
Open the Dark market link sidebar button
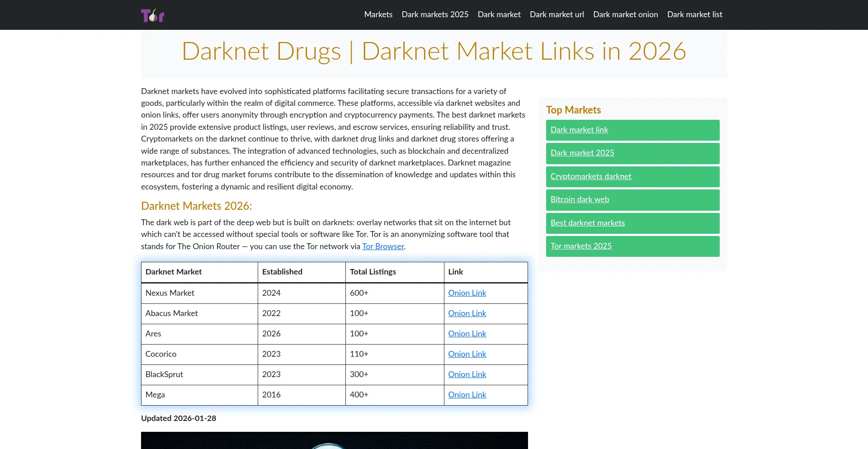coord(633,130)
